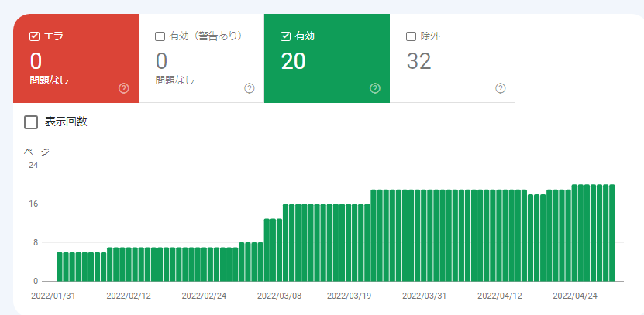Uncheck the green 有効 checkbox
644x315 pixels.
coord(285,36)
